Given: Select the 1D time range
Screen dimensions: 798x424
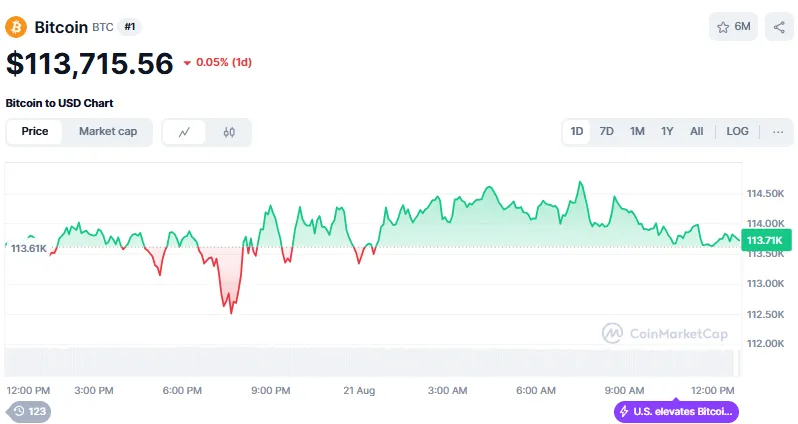Looking at the screenshot, I should pyautogui.click(x=577, y=132).
